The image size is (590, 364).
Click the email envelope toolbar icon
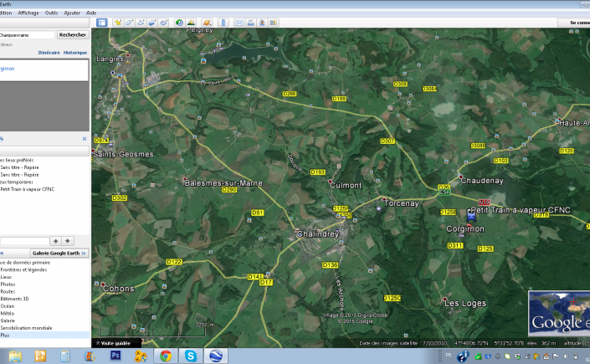(x=239, y=22)
